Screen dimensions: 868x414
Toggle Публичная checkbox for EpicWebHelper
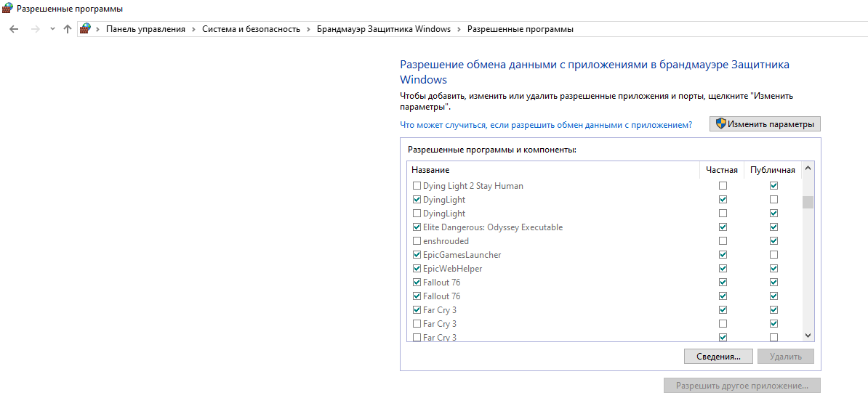774,269
